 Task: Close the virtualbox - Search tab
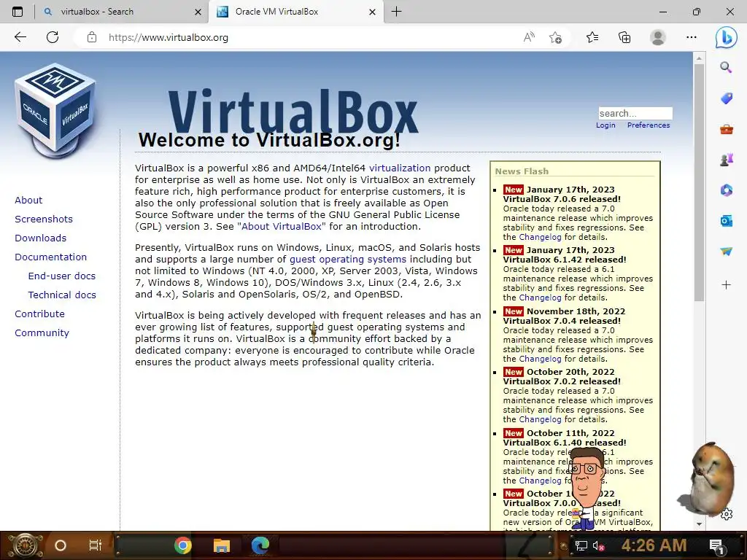click(x=198, y=12)
